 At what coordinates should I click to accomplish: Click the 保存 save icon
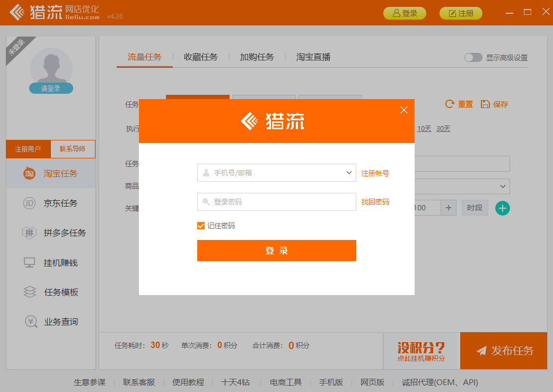click(x=485, y=104)
